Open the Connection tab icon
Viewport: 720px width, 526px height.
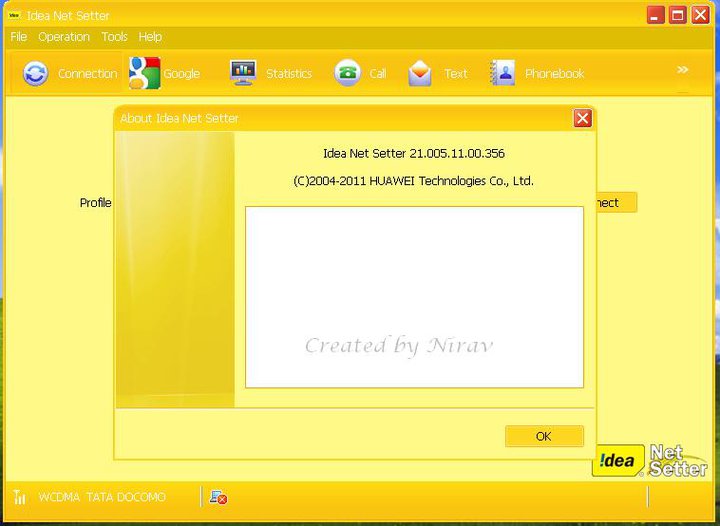pyautogui.click(x=36, y=73)
